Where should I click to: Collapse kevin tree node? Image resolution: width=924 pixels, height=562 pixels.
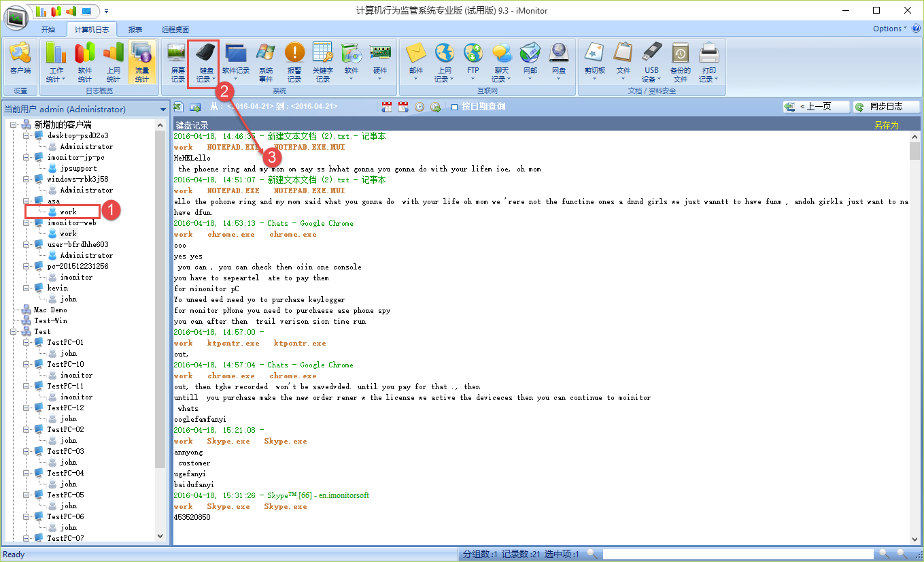pos(27,288)
